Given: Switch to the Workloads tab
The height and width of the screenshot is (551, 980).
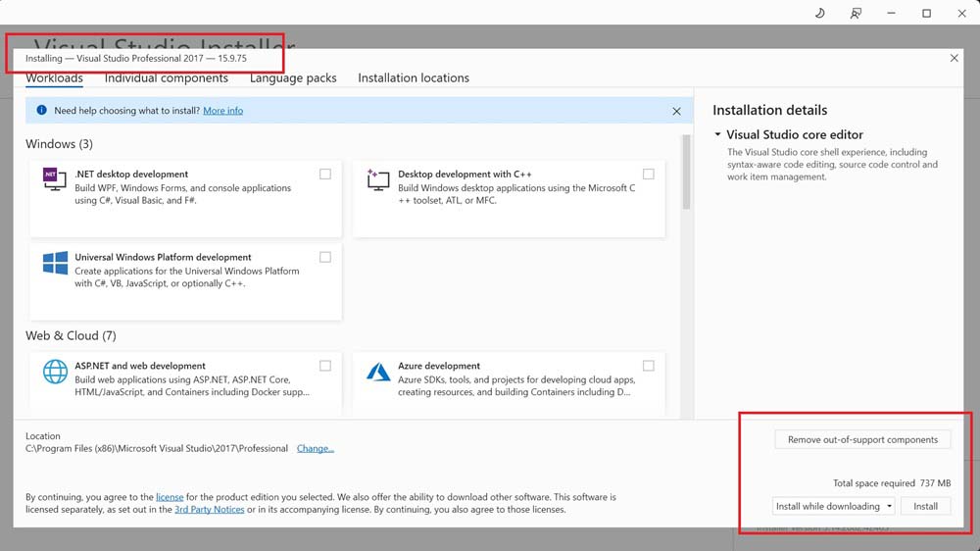Looking at the screenshot, I should 54,78.
